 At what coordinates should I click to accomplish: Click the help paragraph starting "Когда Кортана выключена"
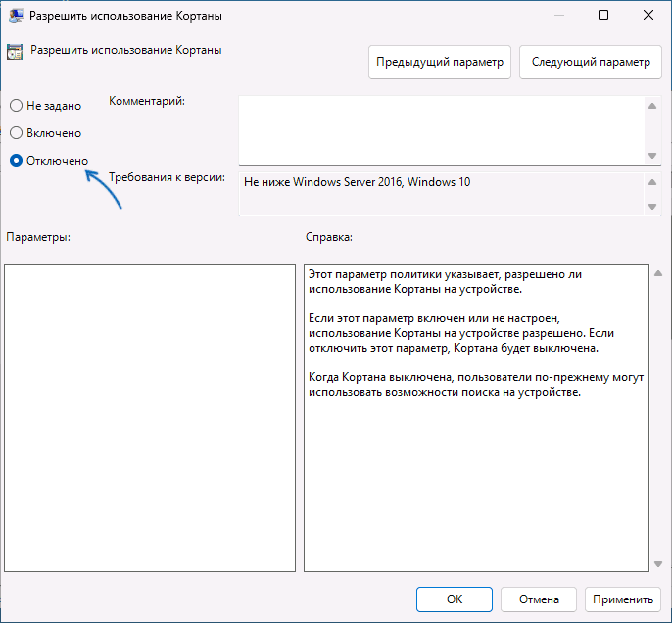(476, 385)
